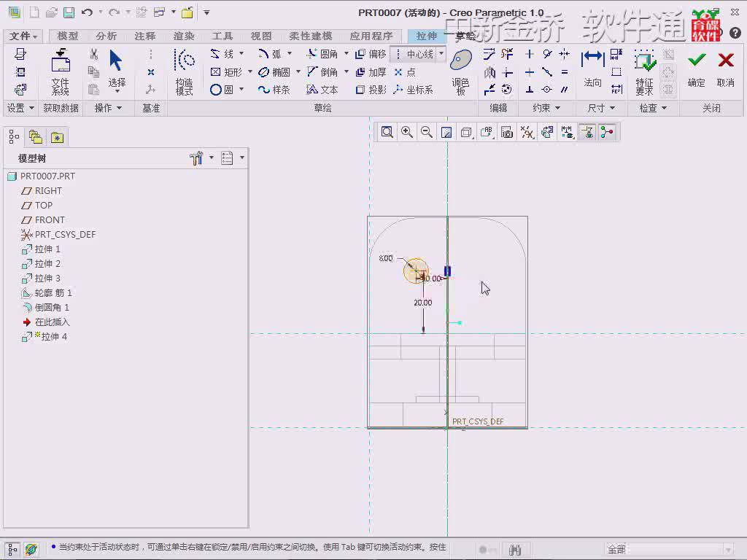
Task: Select the FRONT datum plane in tree
Action: pos(43,220)
